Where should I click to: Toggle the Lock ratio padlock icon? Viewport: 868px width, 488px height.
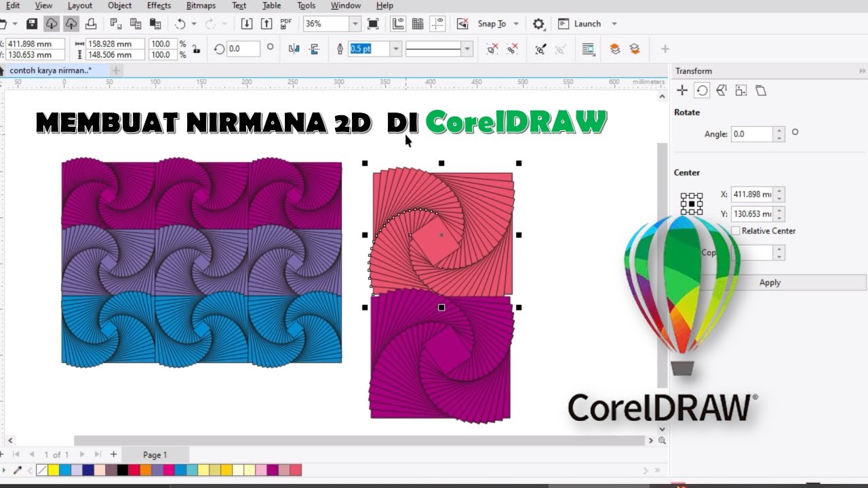[196, 49]
